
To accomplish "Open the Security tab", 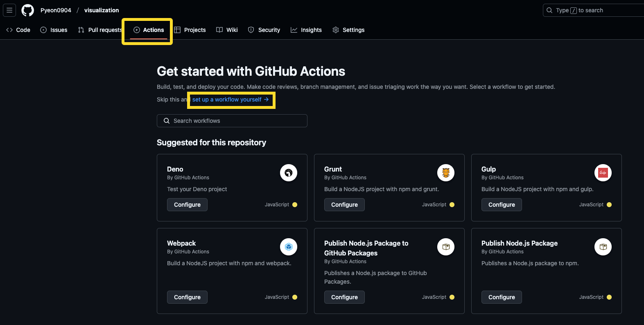I will click(x=264, y=30).
